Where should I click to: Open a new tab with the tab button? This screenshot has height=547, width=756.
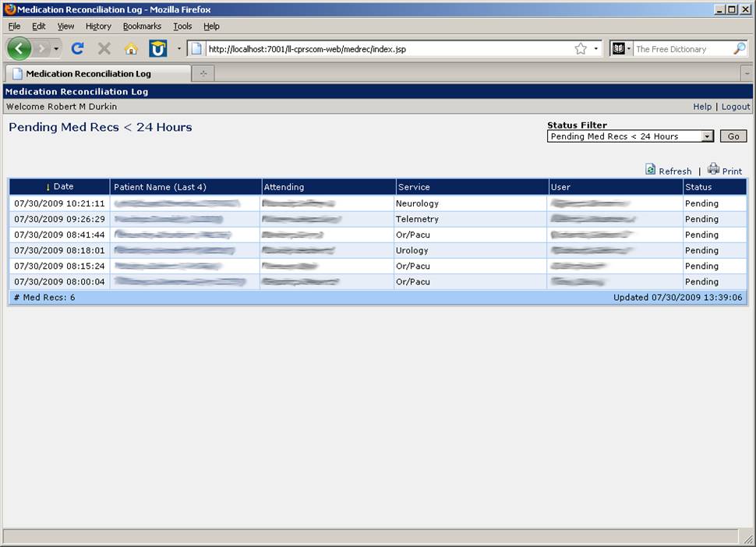click(x=203, y=73)
